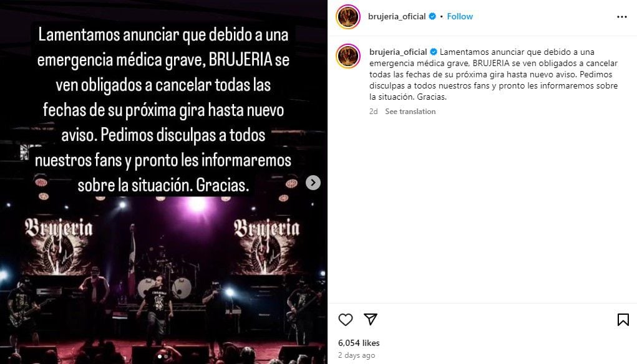
Task: Select the first carousel dot indicator
Action: pos(160,357)
